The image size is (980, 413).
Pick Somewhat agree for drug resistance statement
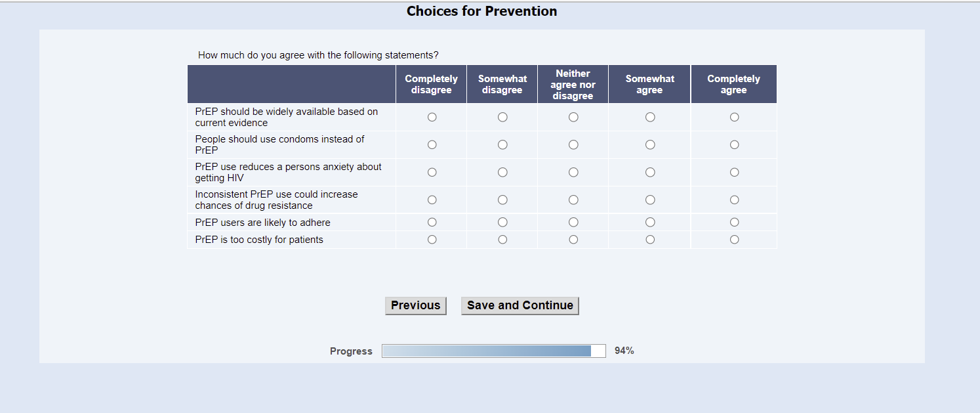point(650,200)
